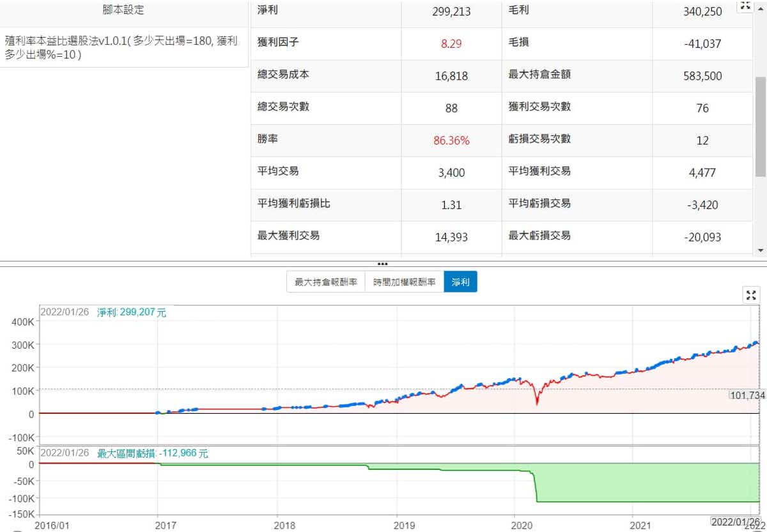Select the 殖利率本益比選股法 script entry
The width and height of the screenshot is (767, 532).
point(121,48)
